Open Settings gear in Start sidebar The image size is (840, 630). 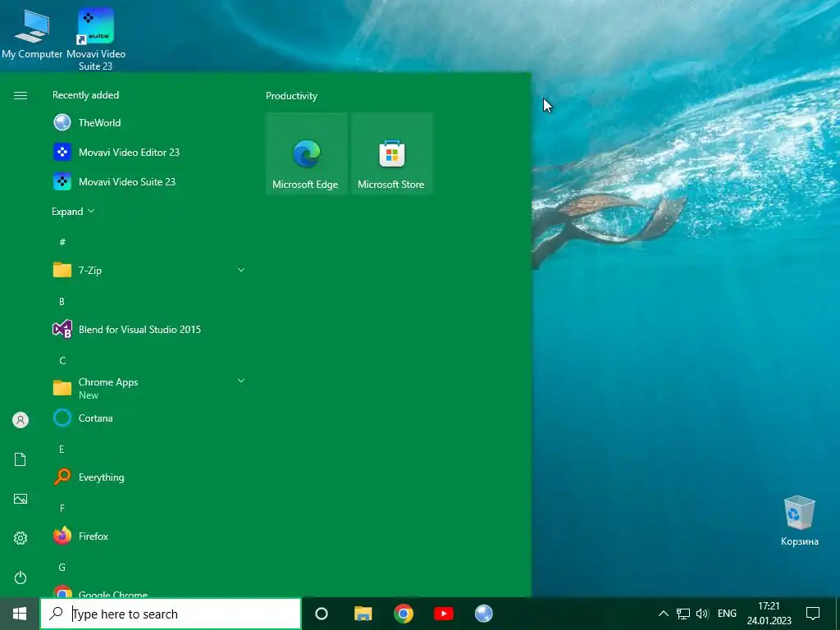click(21, 538)
